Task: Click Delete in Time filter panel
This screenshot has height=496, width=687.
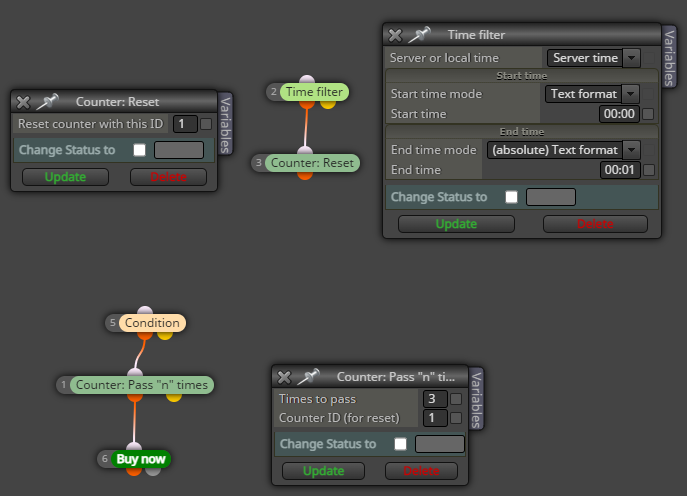Action: pyautogui.click(x=595, y=224)
